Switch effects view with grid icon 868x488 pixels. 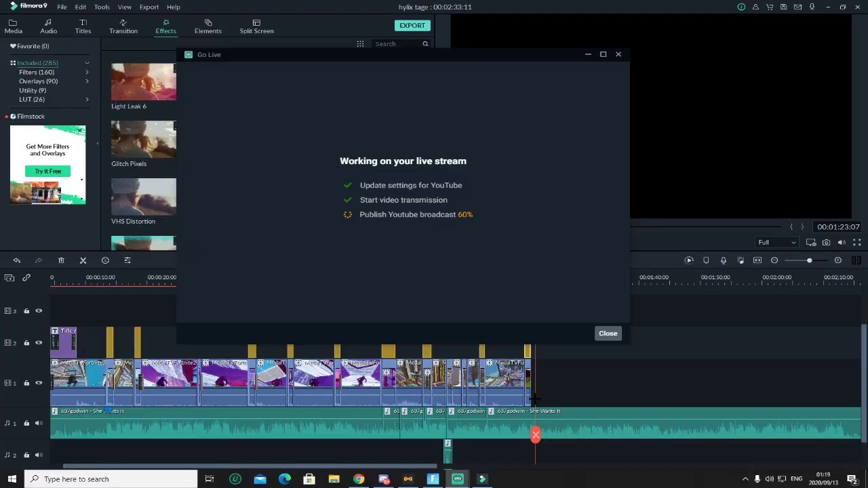361,44
